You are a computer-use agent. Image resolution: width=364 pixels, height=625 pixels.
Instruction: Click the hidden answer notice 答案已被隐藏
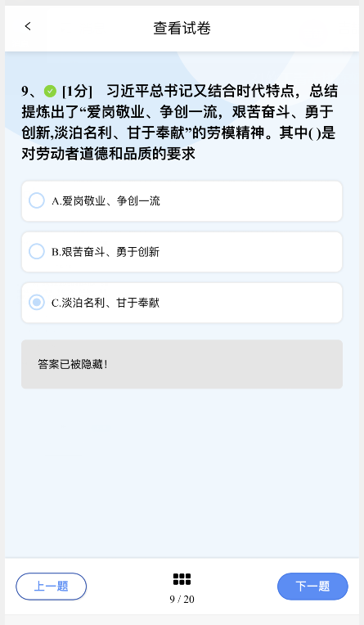[73, 364]
